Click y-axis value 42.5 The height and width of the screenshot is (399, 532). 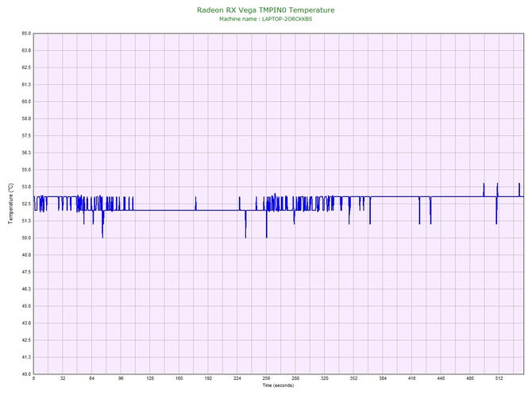26,340
